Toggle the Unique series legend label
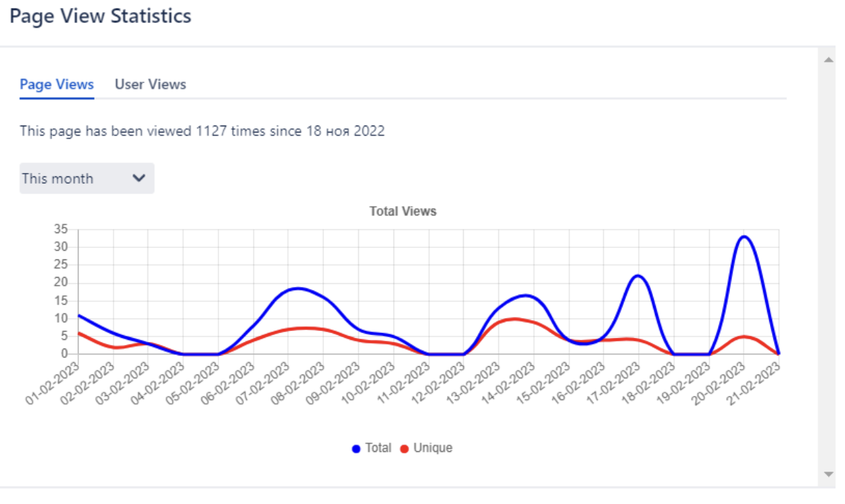 pyautogui.click(x=433, y=448)
